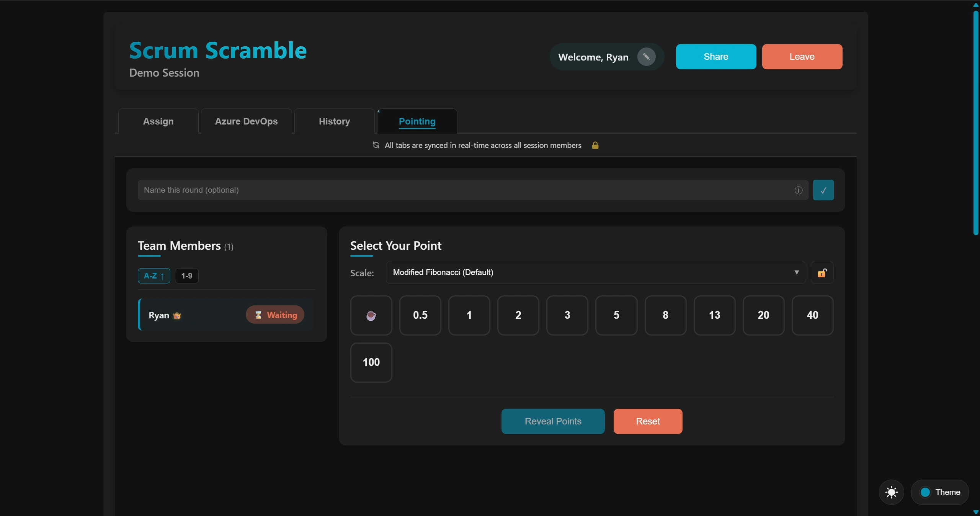
Task: Click Ryan's Waiting hourglass badge
Action: (274, 315)
